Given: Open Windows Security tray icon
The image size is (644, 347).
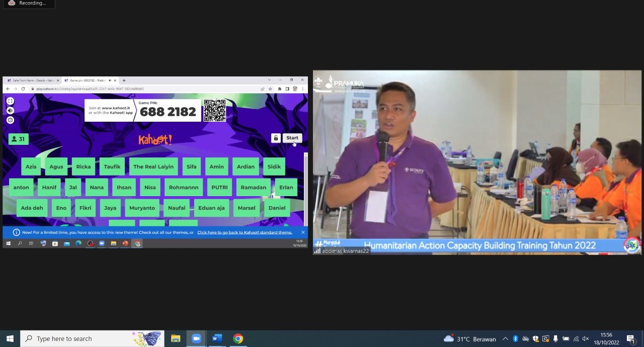Looking at the screenshot, I should (536, 339).
